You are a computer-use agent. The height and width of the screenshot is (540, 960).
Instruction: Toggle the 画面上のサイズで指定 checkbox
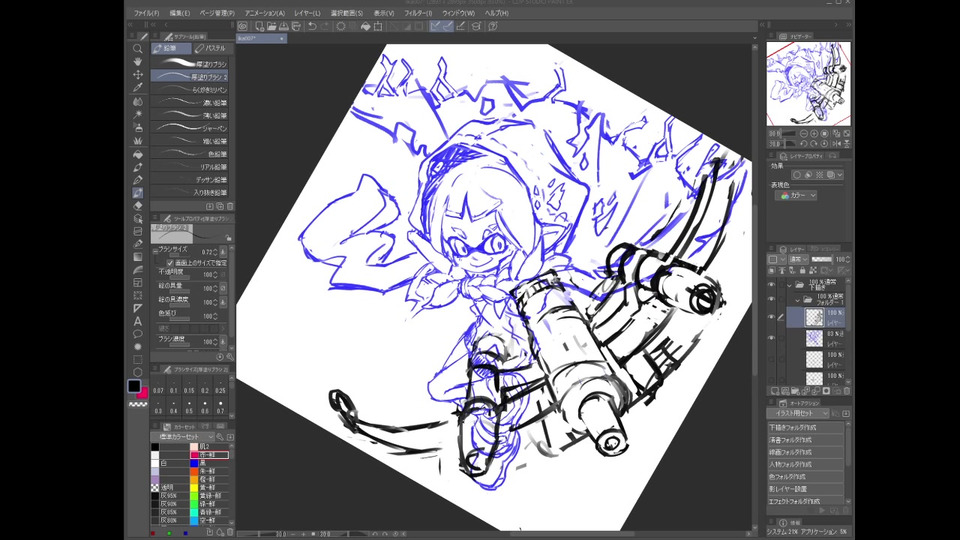coord(170,263)
